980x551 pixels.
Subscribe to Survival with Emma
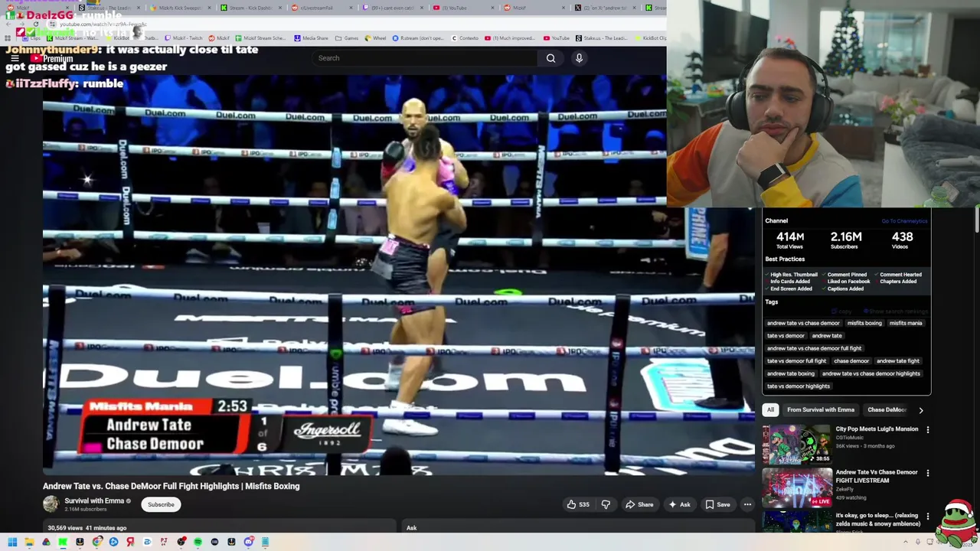tap(161, 504)
